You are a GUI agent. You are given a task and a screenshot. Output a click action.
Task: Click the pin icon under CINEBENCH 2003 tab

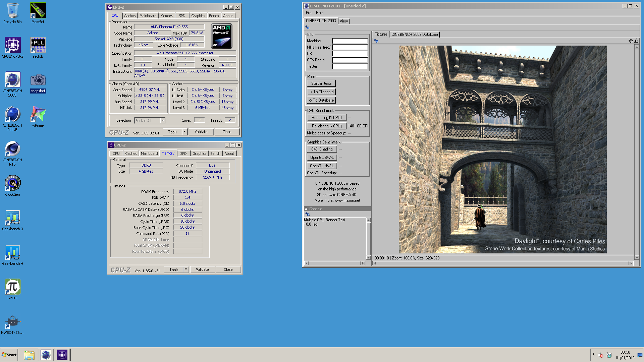307,27
